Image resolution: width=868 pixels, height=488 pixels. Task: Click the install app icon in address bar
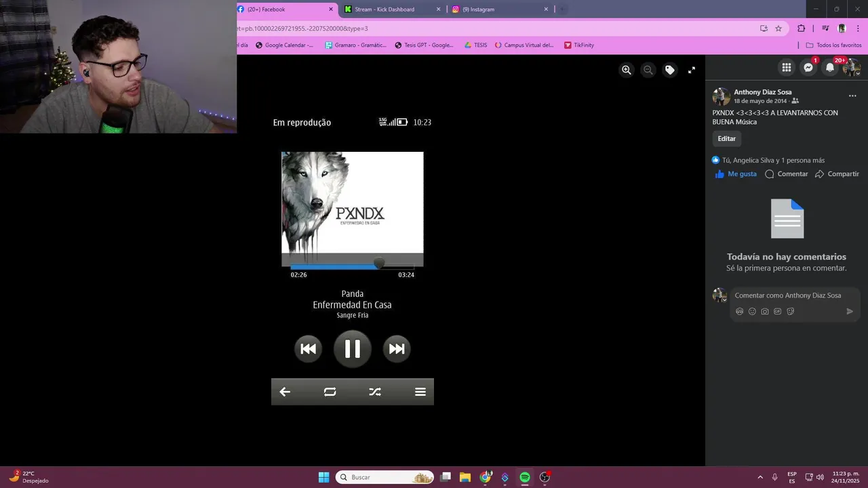[764, 28]
